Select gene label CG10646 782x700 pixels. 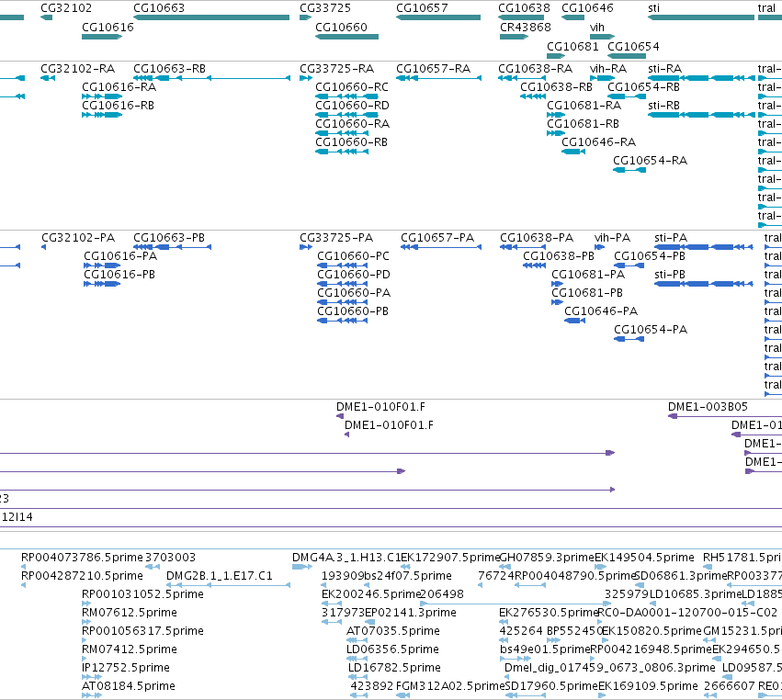(x=587, y=8)
